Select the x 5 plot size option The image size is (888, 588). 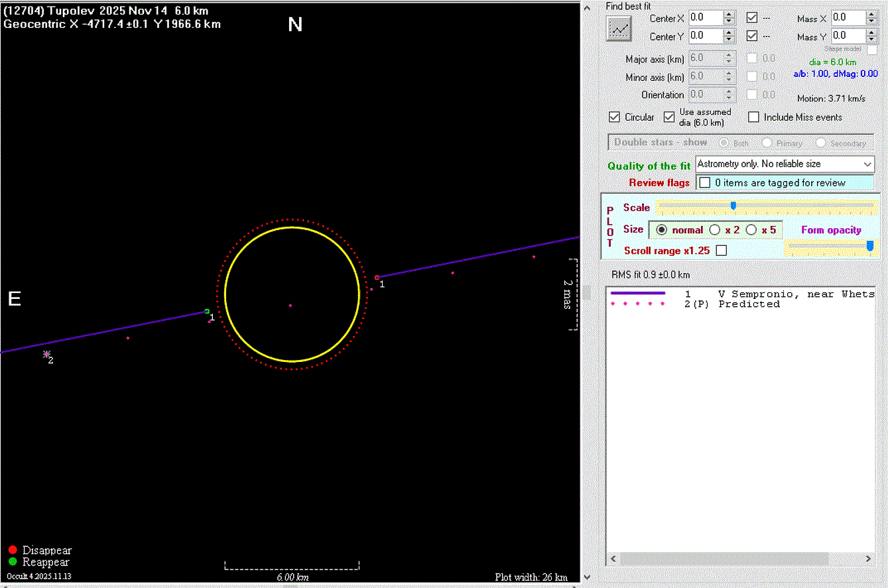(751, 230)
